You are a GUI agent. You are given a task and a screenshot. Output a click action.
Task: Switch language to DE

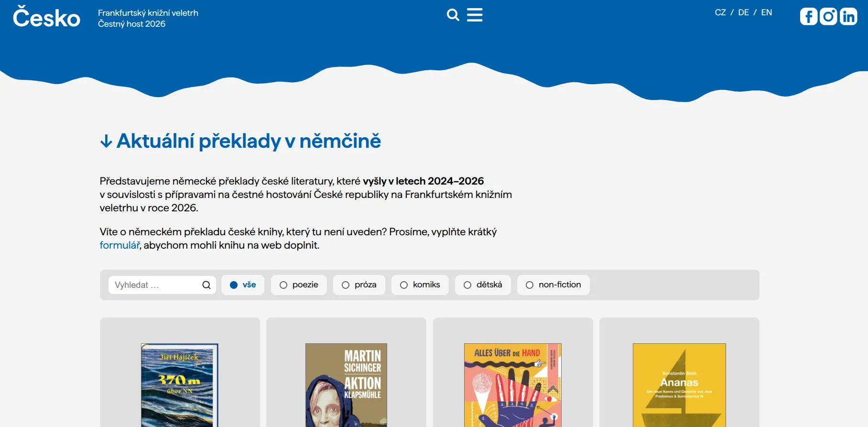(x=743, y=13)
